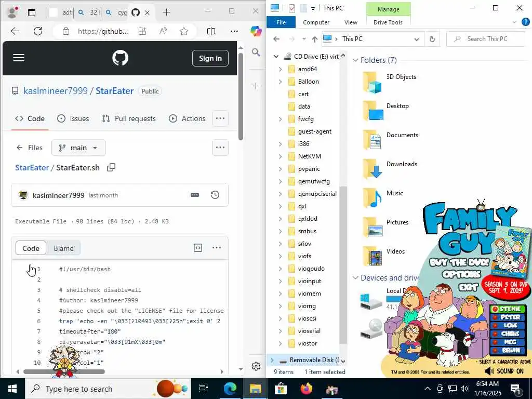
Task: Expand Explorer address bar history
Action: 417,39
